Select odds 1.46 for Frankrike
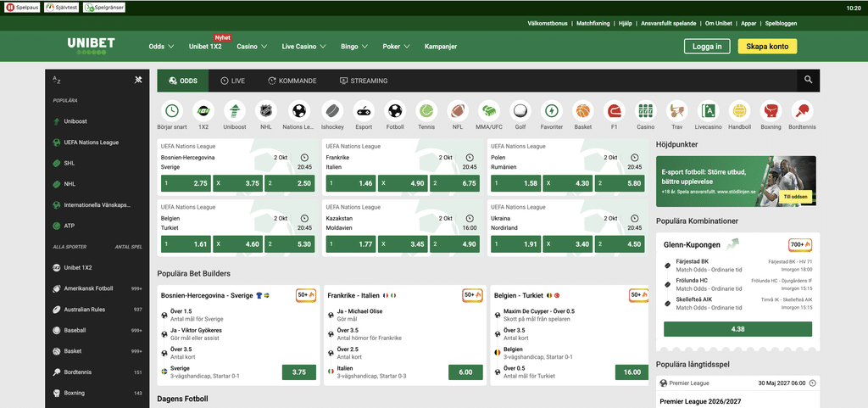Viewport: 868px width, 408px height. (352, 183)
